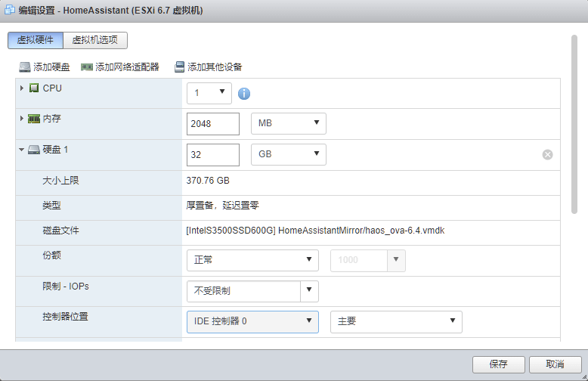
Task: Click the CPU chip icon
Action: [x=34, y=88]
